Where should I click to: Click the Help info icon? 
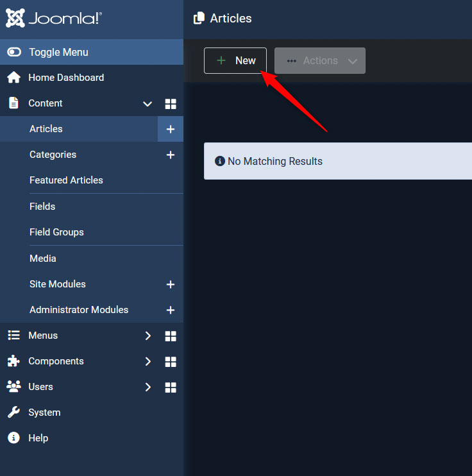pyautogui.click(x=13, y=438)
